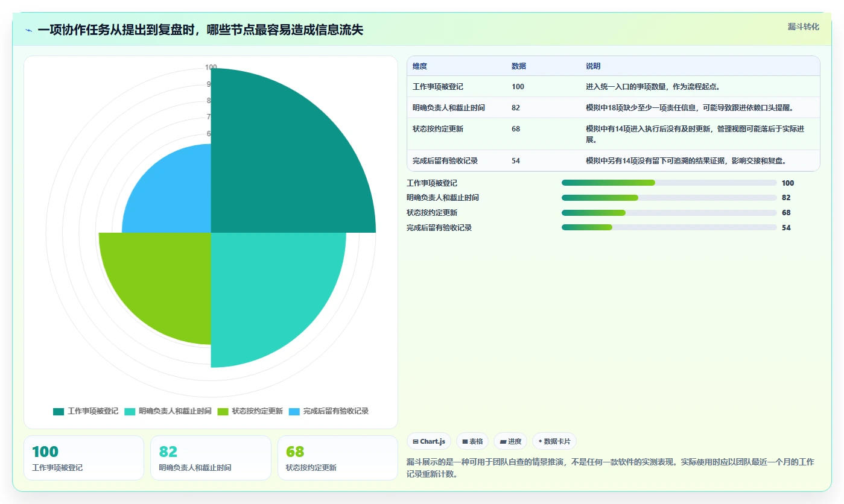Toggle 明确负责人和截止时间 legend color swatch
Image resolution: width=844 pixels, height=504 pixels.
130,411
